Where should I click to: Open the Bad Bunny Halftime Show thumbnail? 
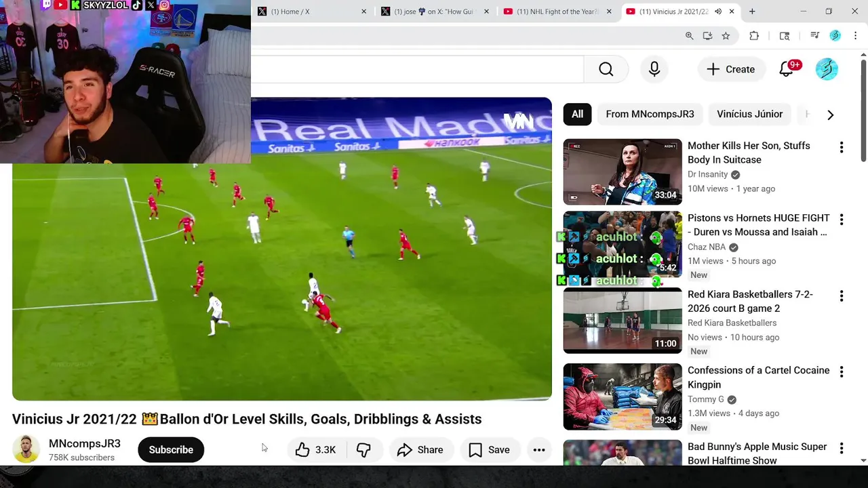[623, 453]
